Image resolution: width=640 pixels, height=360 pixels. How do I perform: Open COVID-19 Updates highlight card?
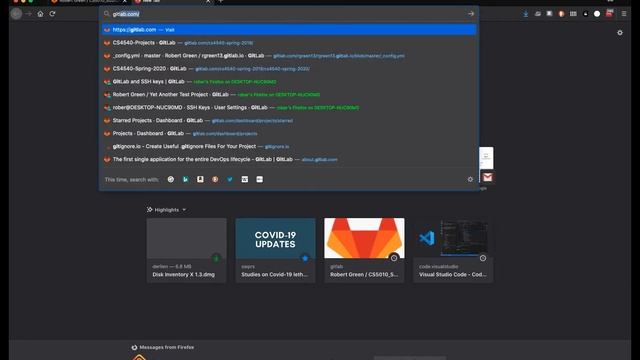click(x=276, y=250)
